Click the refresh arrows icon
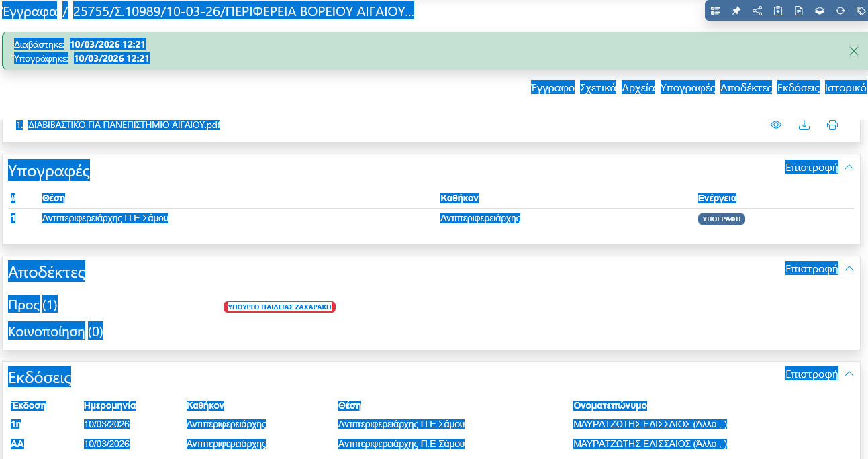 point(840,11)
